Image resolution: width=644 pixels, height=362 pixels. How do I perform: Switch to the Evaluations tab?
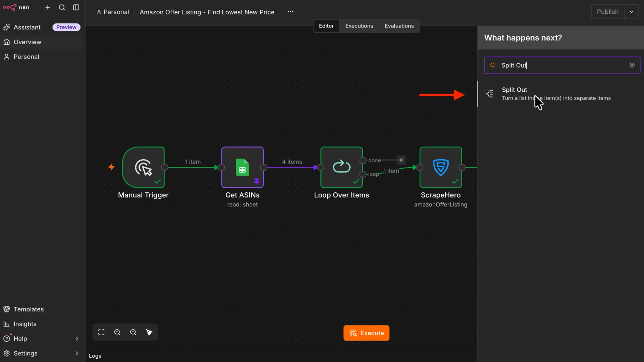click(x=399, y=26)
